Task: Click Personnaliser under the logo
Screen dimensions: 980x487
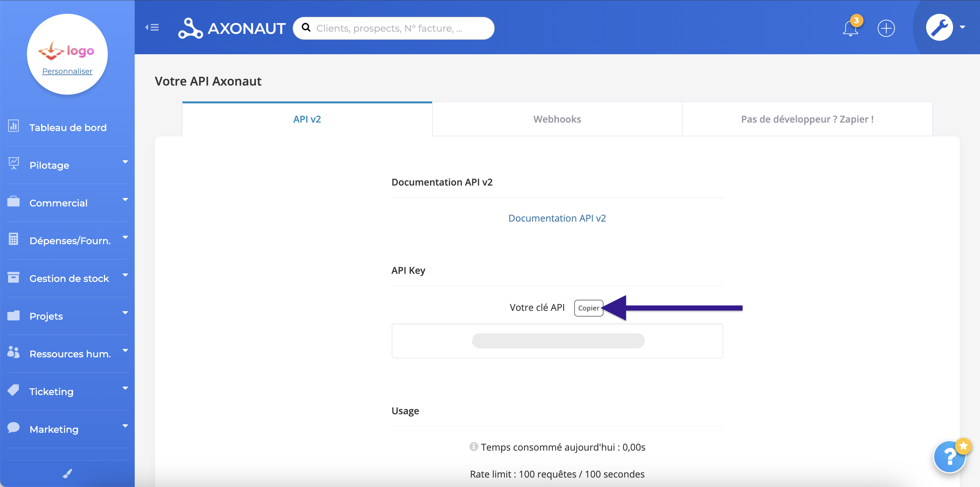Action: click(x=67, y=71)
